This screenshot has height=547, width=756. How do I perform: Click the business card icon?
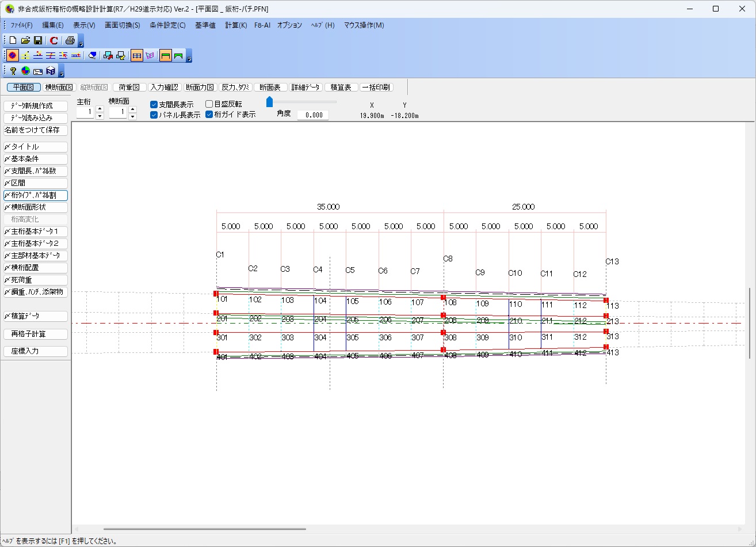pyautogui.click(x=38, y=71)
